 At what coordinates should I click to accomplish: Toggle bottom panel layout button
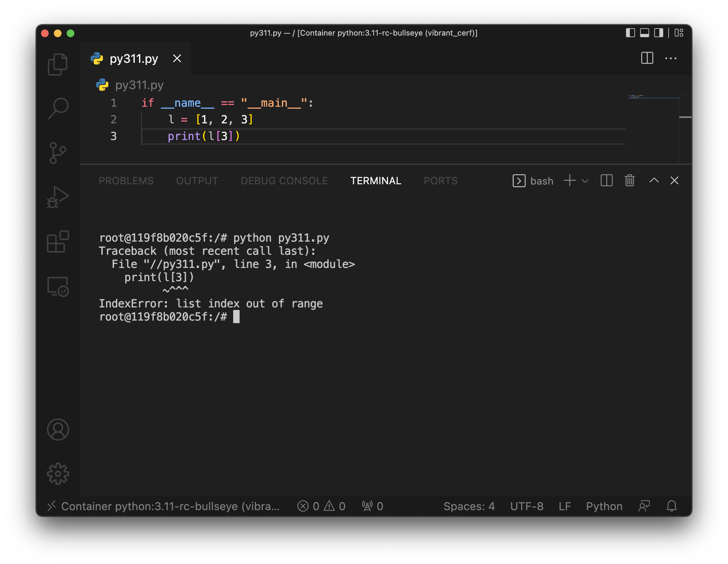pos(644,33)
